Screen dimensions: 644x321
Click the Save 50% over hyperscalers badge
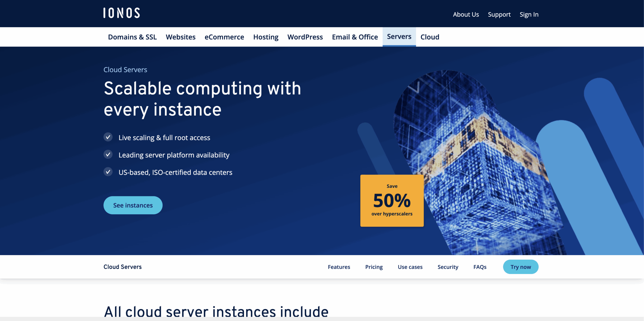click(x=392, y=201)
